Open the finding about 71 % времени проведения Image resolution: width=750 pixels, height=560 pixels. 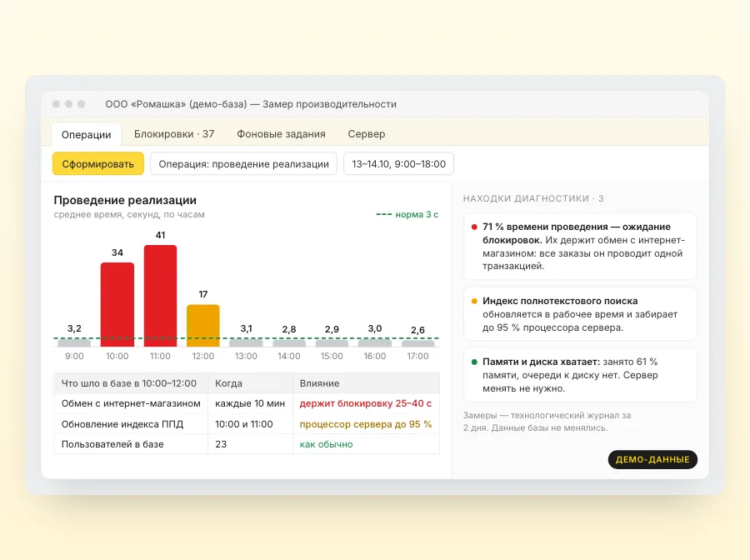pos(580,247)
